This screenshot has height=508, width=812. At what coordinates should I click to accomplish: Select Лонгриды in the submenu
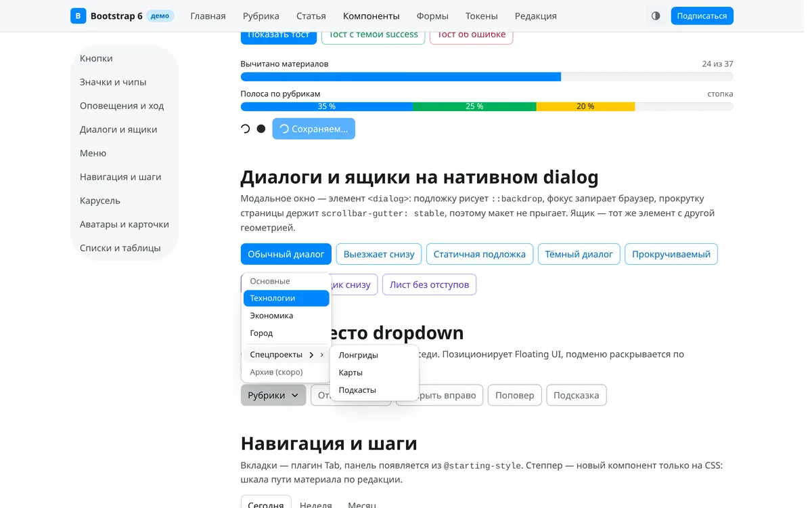(x=374, y=355)
